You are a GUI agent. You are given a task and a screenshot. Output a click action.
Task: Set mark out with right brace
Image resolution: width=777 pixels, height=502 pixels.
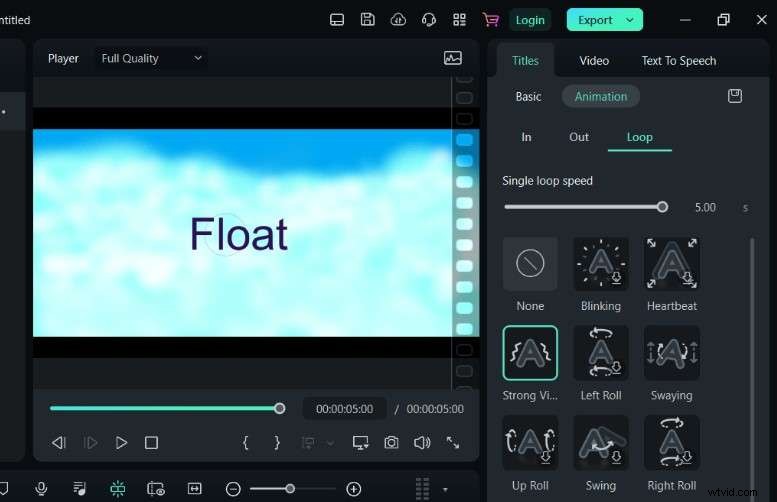(x=277, y=443)
